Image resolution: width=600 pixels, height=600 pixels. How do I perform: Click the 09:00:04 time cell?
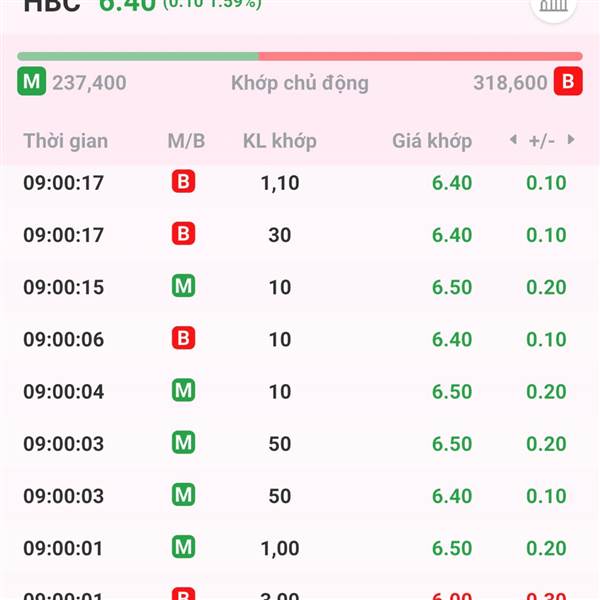[x=64, y=392]
